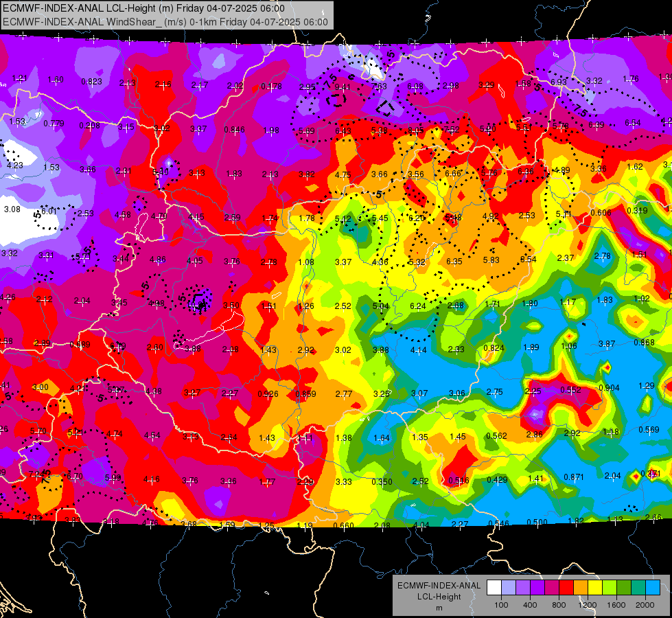The image size is (672, 618).
Task: Click the grid value '6.93'
Action: pos(559,82)
